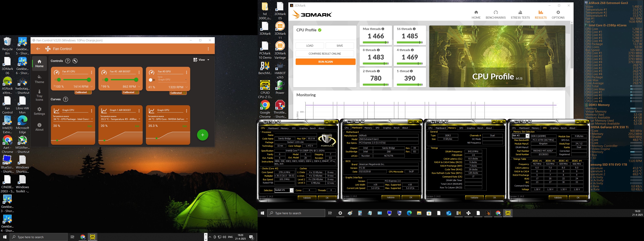Open the Fan #2 AIR BOOST card options menu

coord(139,72)
